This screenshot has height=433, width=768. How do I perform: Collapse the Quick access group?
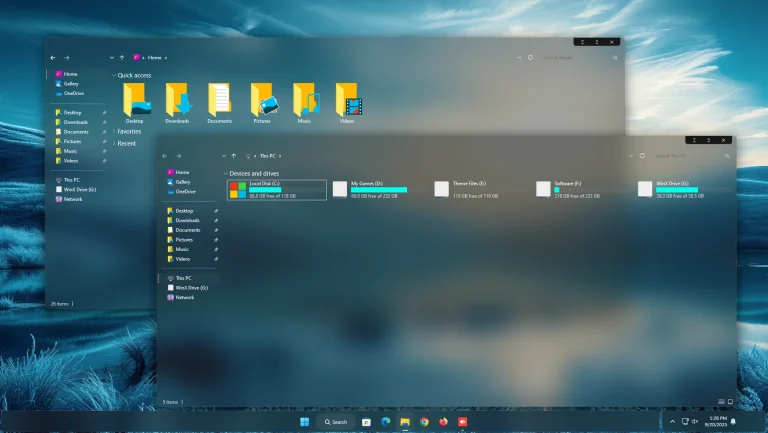point(114,75)
